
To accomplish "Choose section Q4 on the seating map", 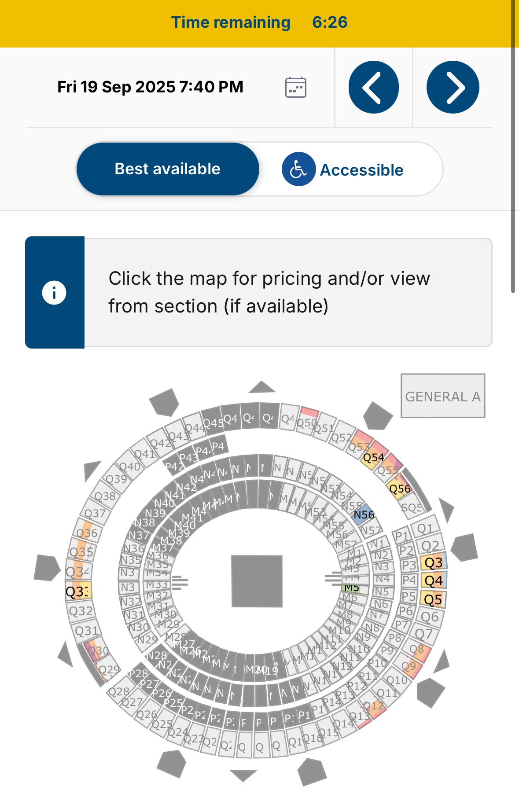I will [x=434, y=581].
